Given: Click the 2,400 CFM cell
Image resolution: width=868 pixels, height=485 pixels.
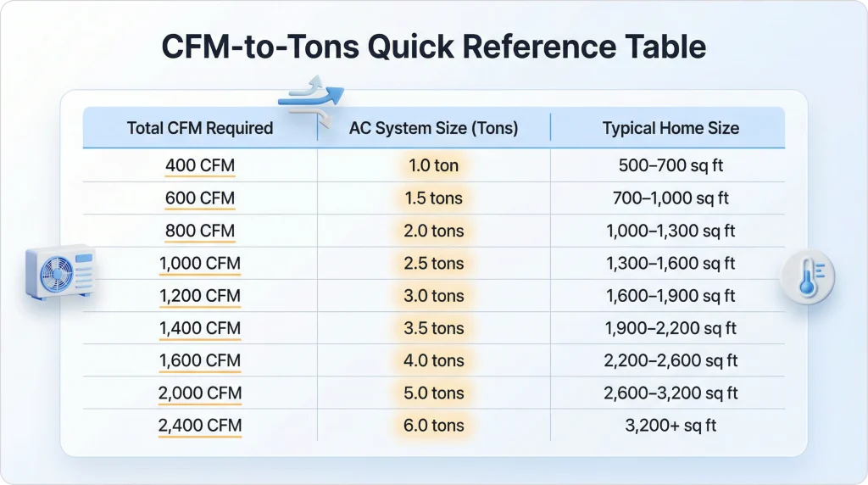Looking at the screenshot, I should tap(200, 426).
